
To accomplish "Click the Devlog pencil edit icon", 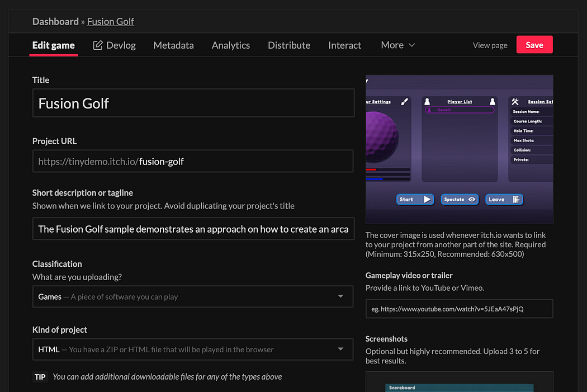I will click(98, 45).
